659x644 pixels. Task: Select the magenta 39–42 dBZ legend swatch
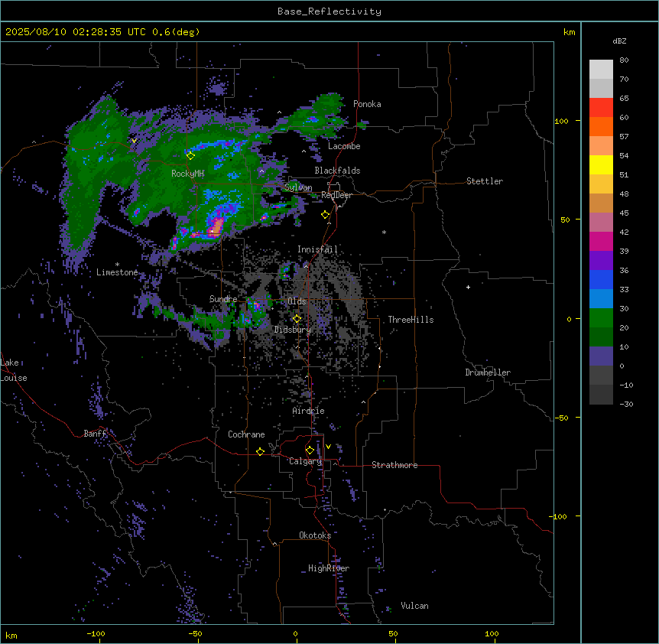click(x=601, y=241)
